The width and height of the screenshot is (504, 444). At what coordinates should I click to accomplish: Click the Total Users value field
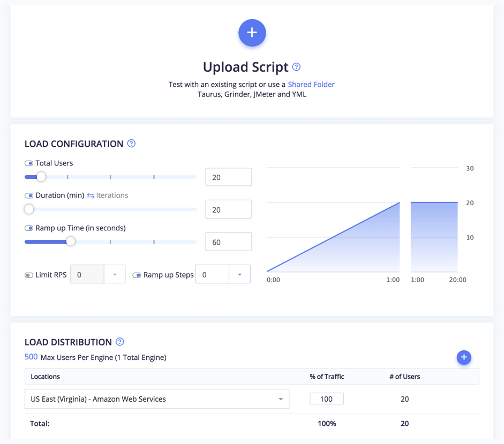coord(229,177)
